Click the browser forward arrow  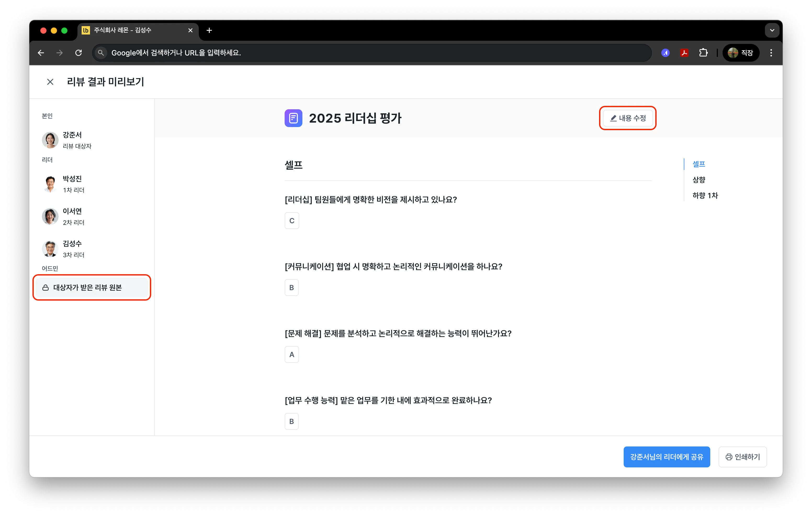click(60, 53)
